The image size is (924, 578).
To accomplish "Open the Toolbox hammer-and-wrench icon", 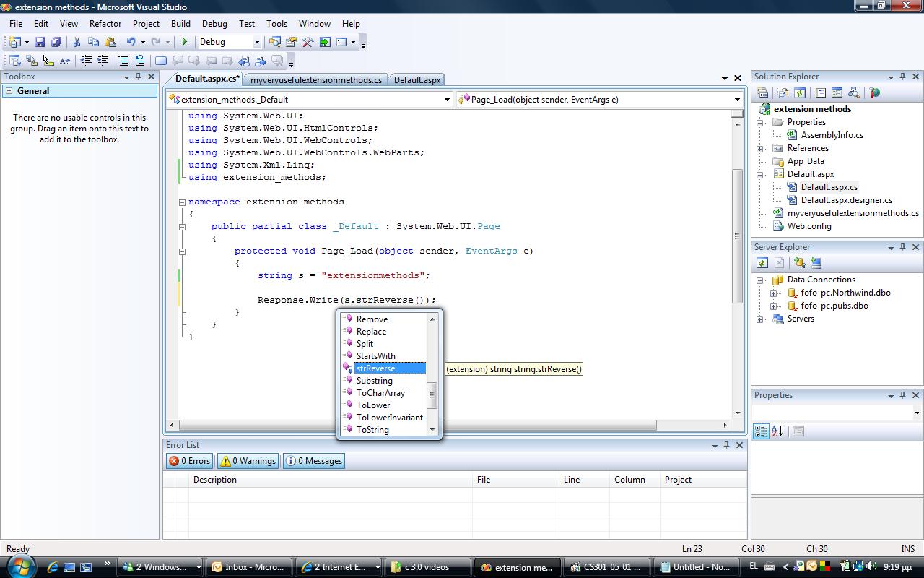I will (308, 43).
